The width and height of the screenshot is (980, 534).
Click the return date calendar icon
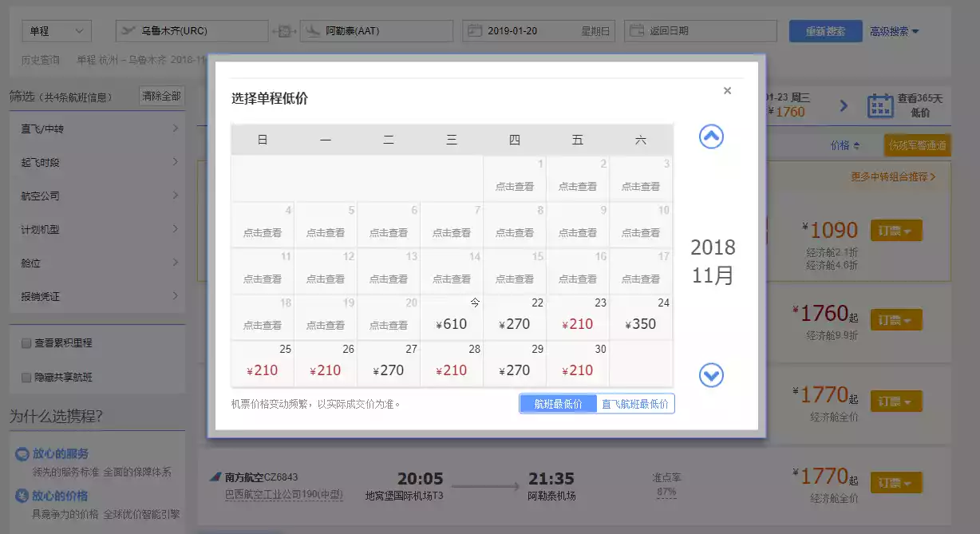point(637,31)
